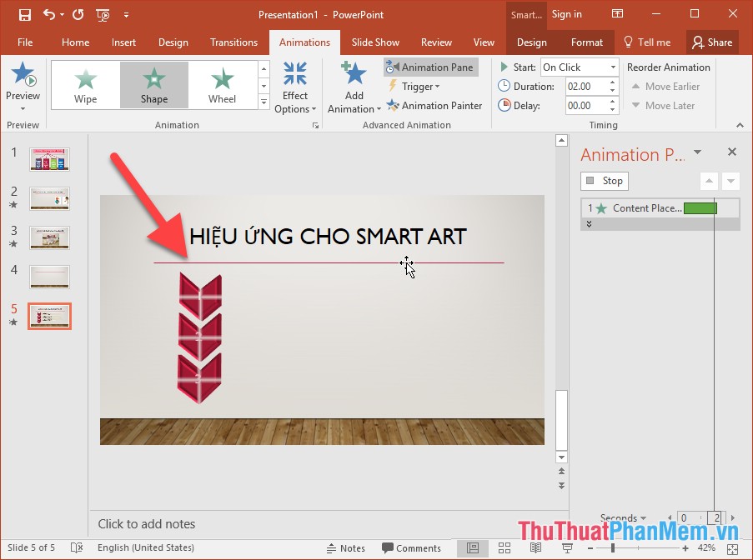Start the Slide Show from status bar
The image size is (753, 560).
[x=567, y=548]
